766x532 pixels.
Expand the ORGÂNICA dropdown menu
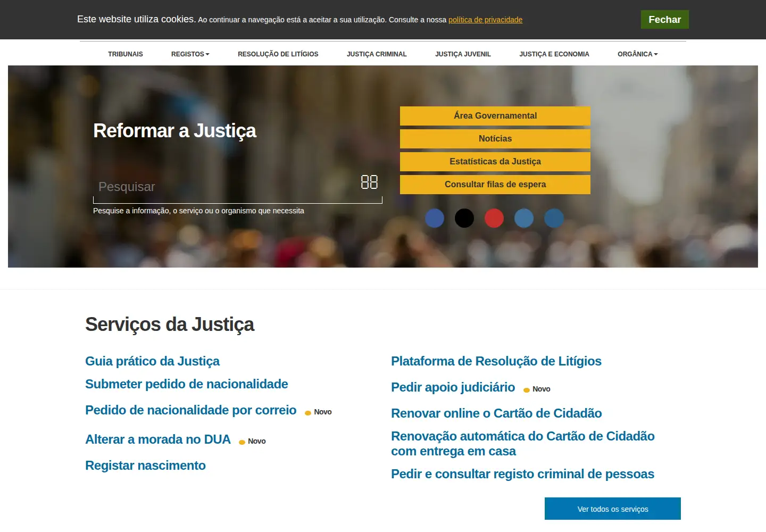pos(637,54)
